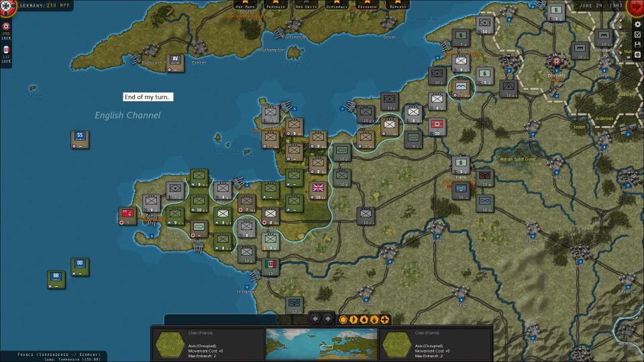Select the AV unit near Exeter
Viewport: 644px width, 362px height.
[175, 63]
